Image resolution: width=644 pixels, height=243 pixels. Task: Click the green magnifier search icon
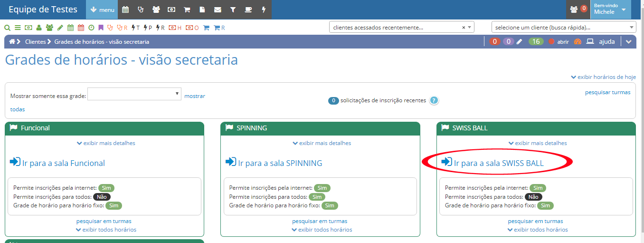(7, 28)
